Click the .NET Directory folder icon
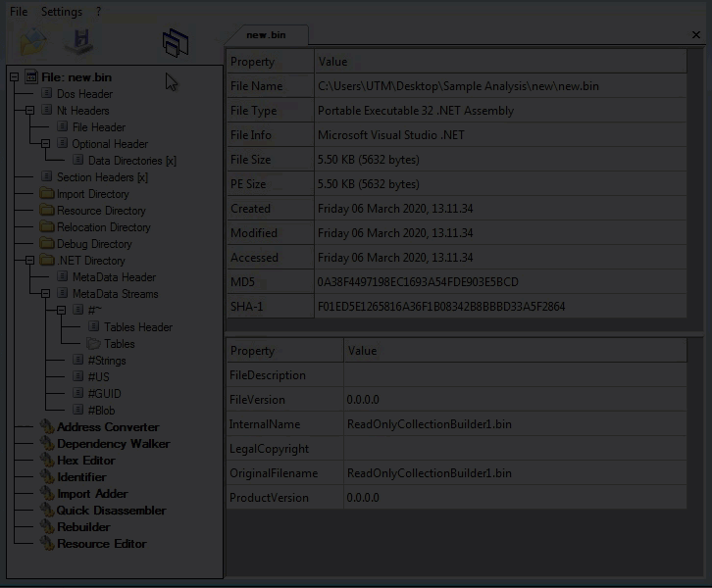 click(x=47, y=260)
